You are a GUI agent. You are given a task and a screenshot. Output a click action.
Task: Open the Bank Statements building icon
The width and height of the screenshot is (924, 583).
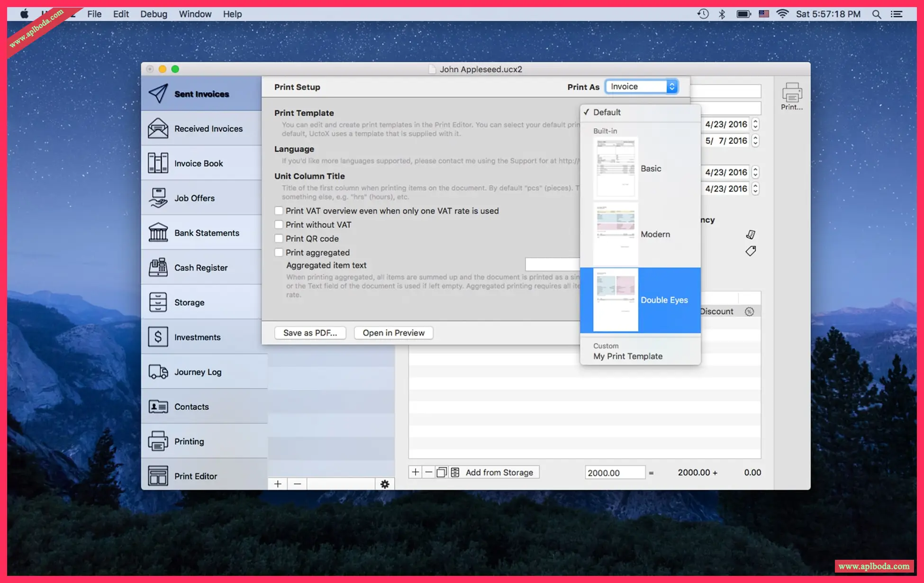pyautogui.click(x=158, y=233)
